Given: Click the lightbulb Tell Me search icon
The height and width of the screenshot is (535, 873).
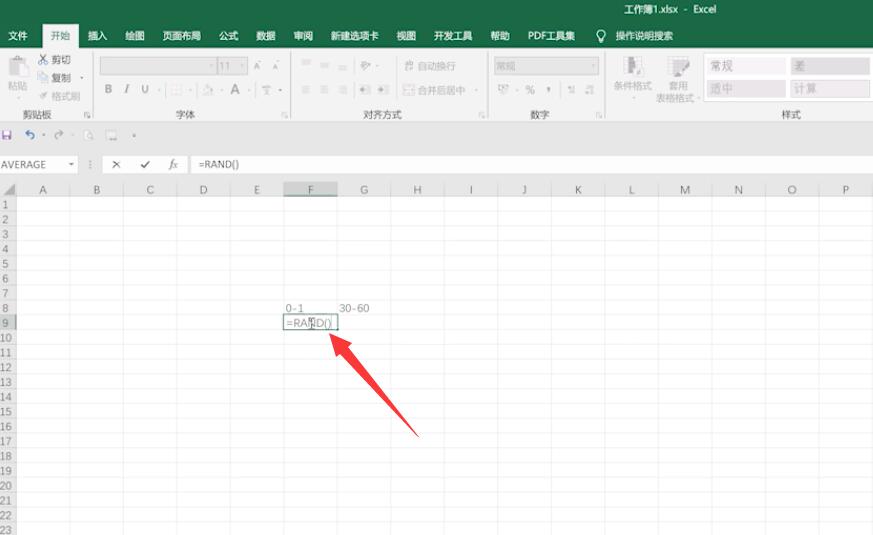Looking at the screenshot, I should pos(601,36).
